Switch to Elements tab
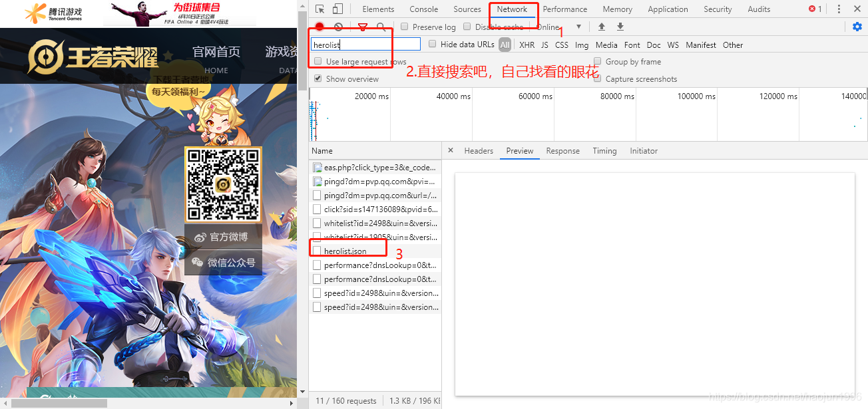The image size is (868, 409). click(x=378, y=9)
